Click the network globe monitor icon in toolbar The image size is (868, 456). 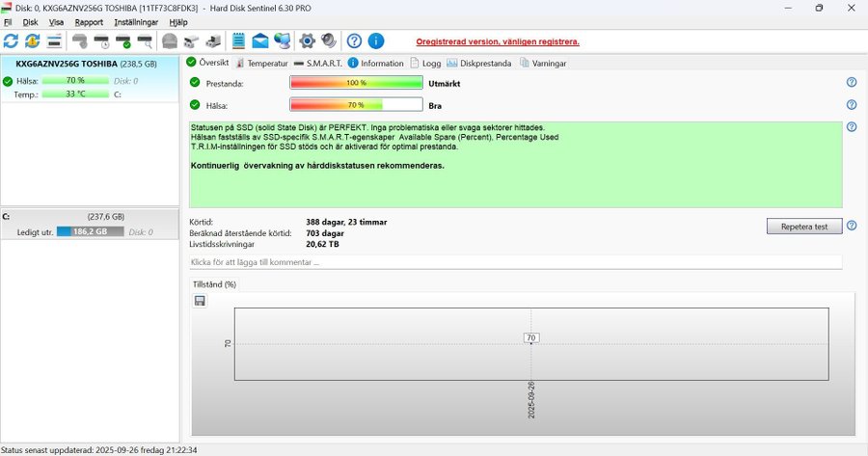tap(282, 40)
